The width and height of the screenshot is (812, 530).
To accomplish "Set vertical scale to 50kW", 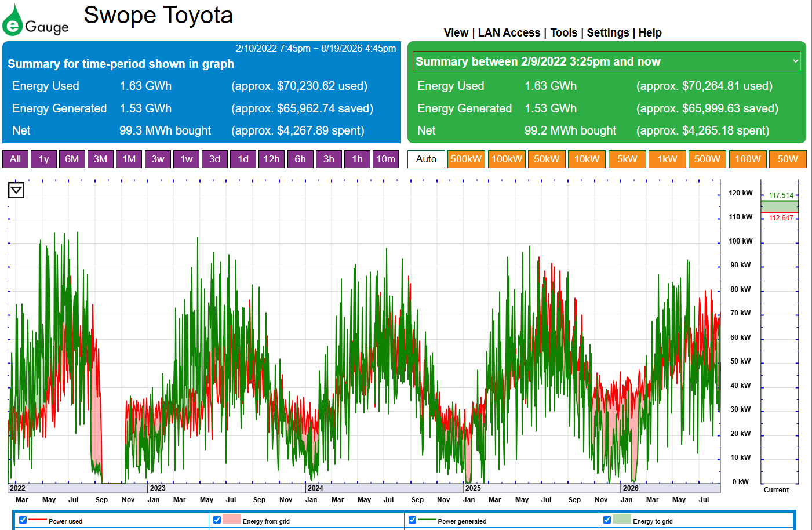I will tap(547, 159).
